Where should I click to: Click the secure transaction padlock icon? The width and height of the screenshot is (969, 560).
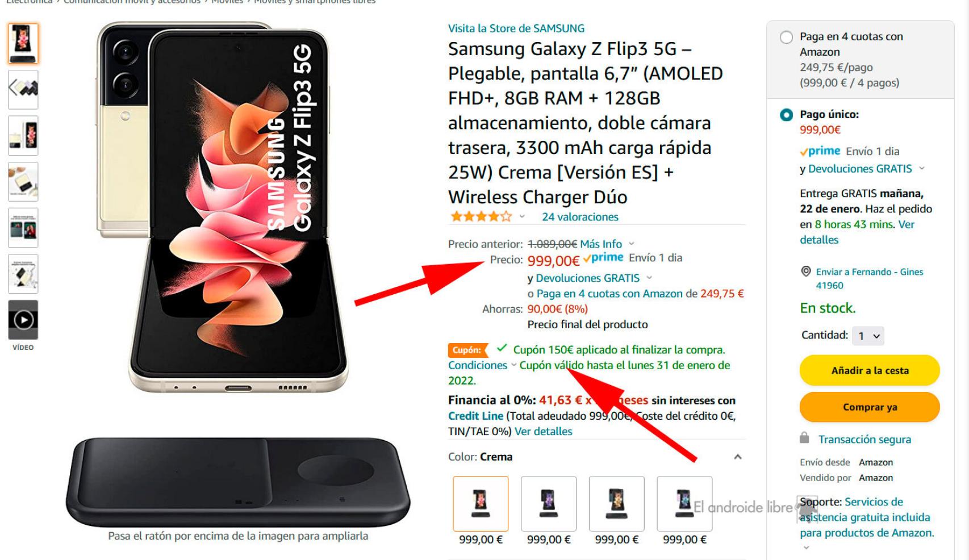click(x=804, y=438)
